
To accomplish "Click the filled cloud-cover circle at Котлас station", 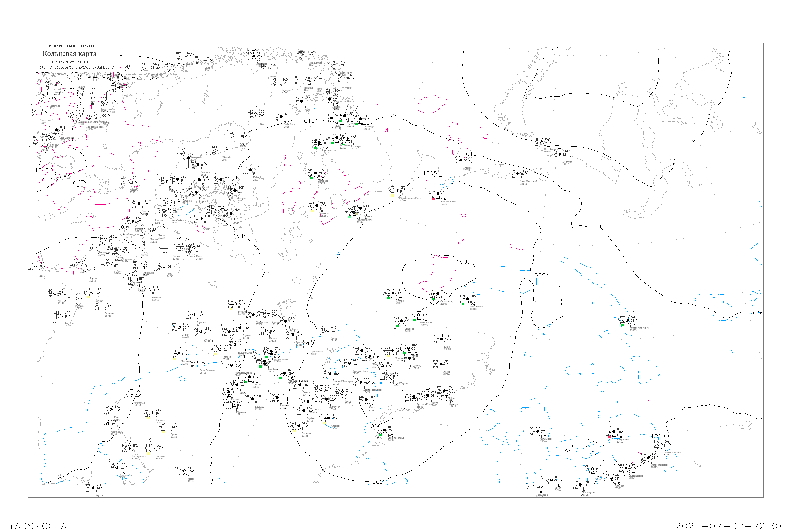I will click(393, 293).
